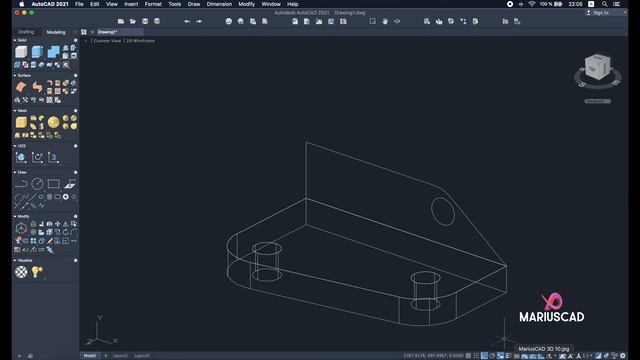Toggle Ortho mode in the status bar

click(484, 356)
